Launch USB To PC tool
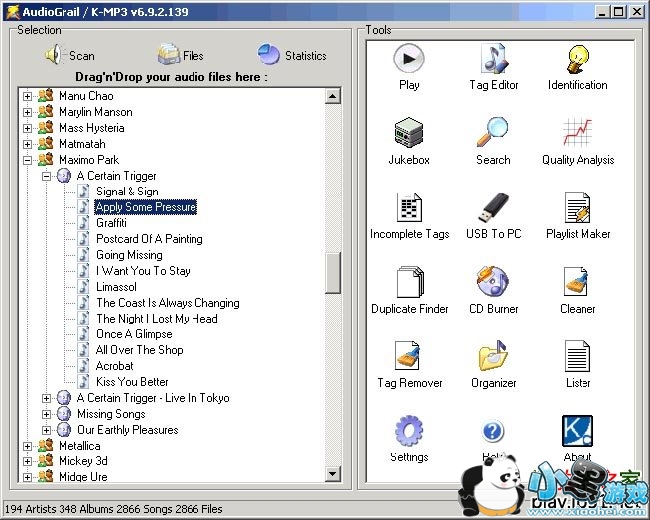Screen dimensions: 650x520 [x=493, y=216]
